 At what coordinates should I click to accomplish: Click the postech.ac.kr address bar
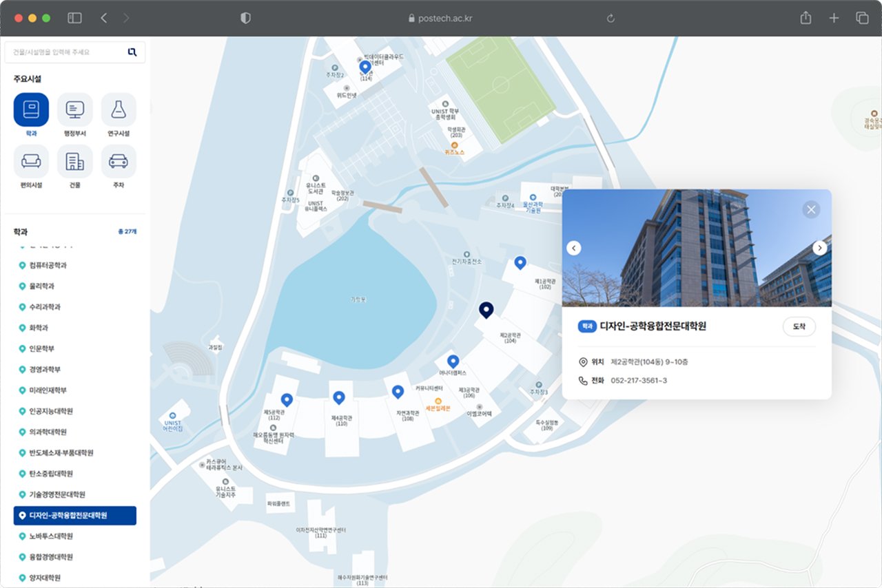[441, 19]
